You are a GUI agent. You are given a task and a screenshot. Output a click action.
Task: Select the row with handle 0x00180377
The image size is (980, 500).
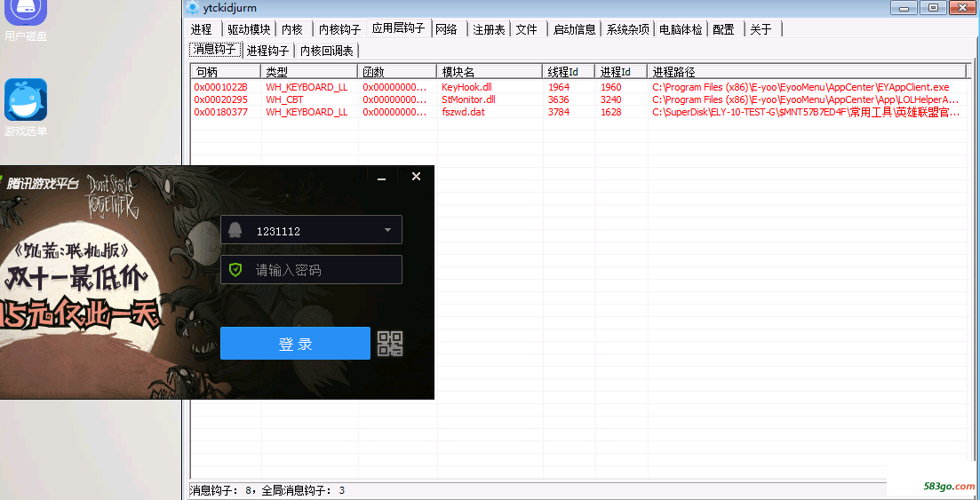click(578, 112)
